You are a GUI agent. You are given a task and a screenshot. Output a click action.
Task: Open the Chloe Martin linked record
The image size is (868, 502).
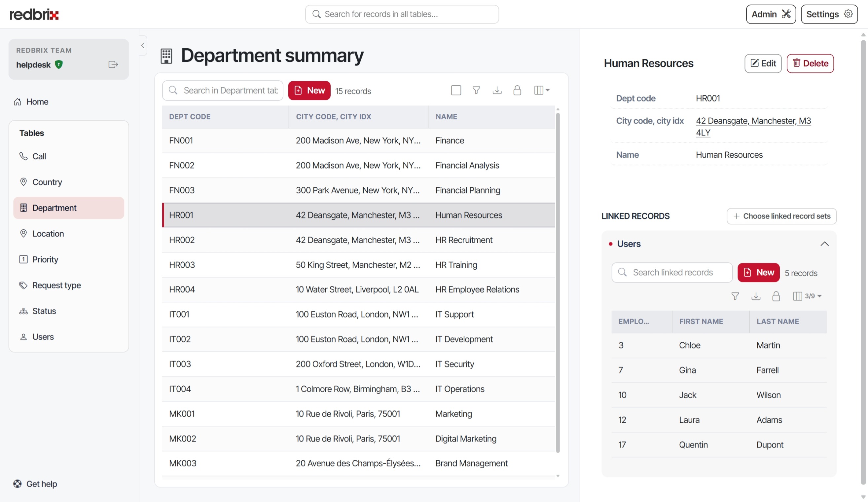[719, 345]
